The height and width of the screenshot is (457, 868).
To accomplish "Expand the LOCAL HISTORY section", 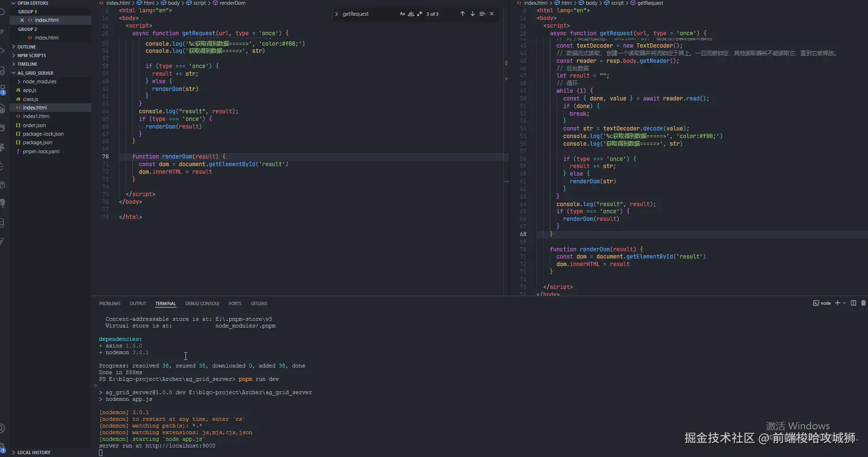I will [x=34, y=452].
